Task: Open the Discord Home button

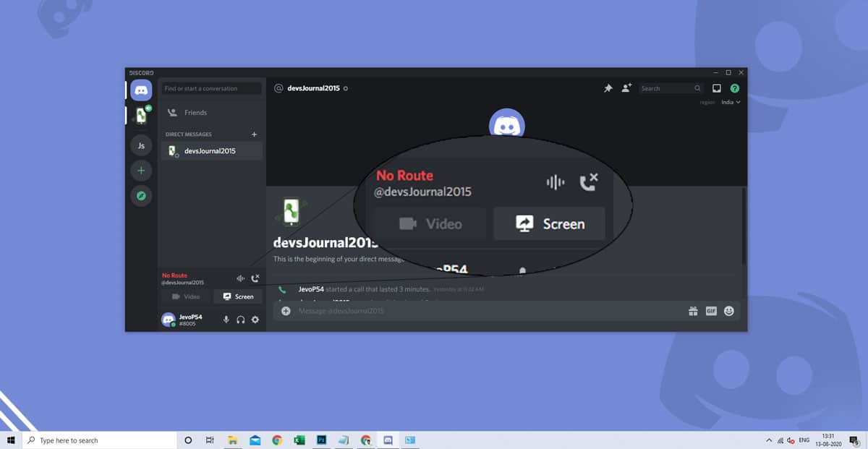Action: [x=141, y=90]
